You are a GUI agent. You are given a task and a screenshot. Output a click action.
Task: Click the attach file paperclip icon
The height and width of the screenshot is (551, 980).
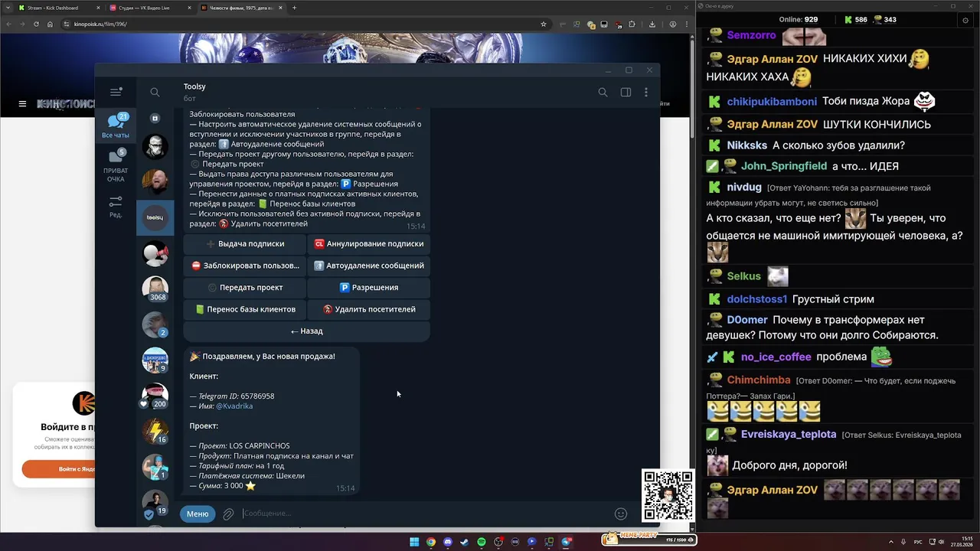point(228,514)
